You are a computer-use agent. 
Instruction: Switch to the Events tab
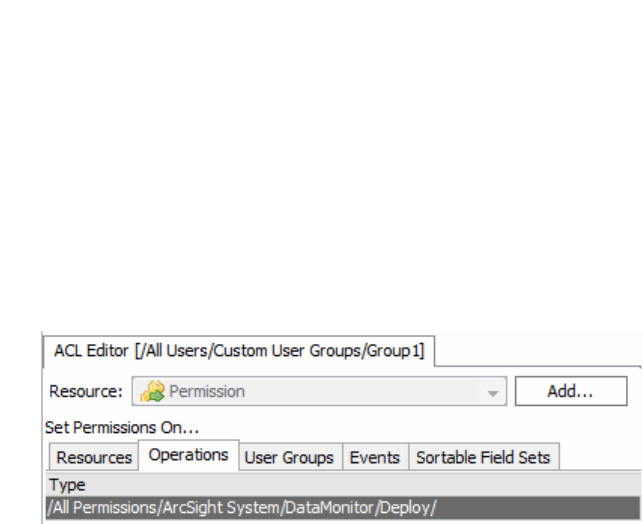point(375,457)
